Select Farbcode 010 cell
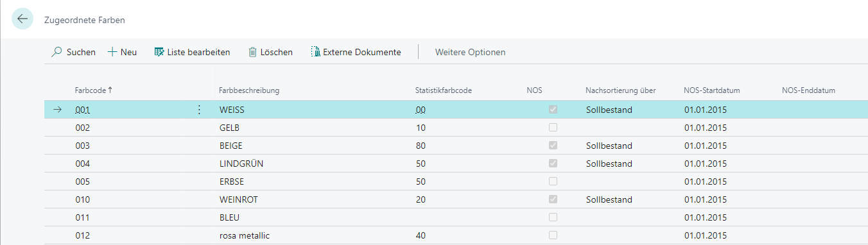868x245 pixels. (82, 199)
